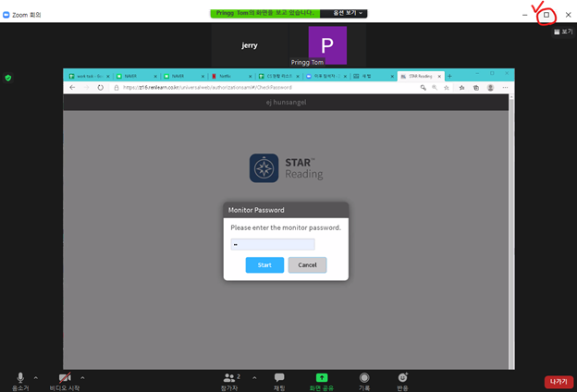Open browser settings ellipsis menu

pyautogui.click(x=505, y=88)
